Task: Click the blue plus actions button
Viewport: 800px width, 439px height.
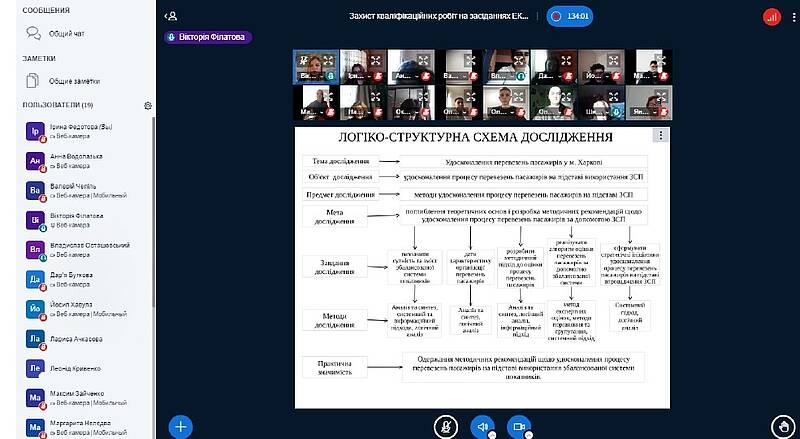Action: (180, 426)
